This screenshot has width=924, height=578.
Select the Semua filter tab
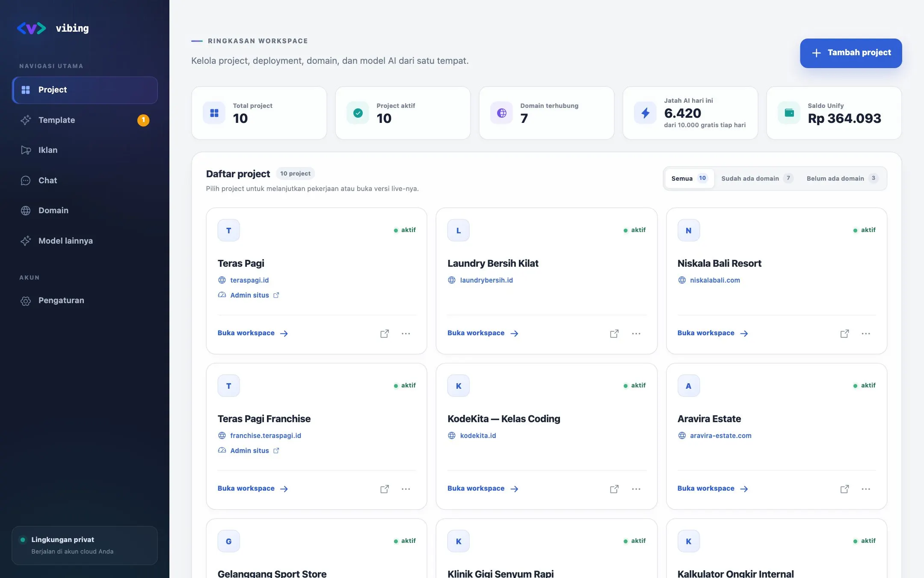[x=690, y=179]
